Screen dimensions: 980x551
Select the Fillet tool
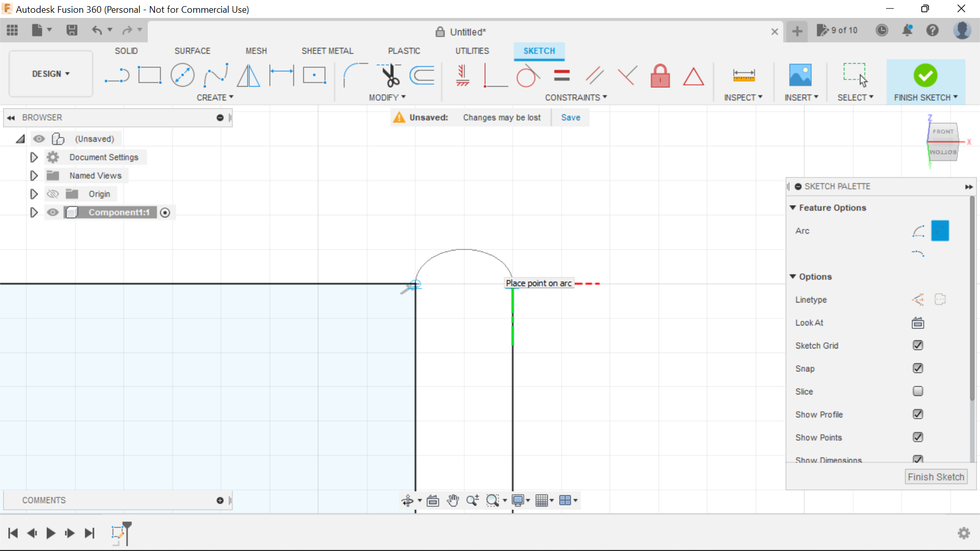(356, 76)
